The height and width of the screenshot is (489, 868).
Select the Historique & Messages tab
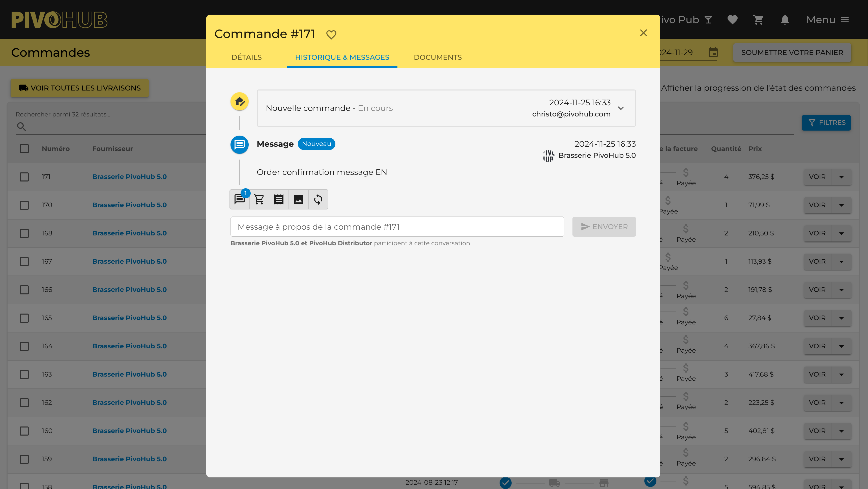[x=342, y=57]
